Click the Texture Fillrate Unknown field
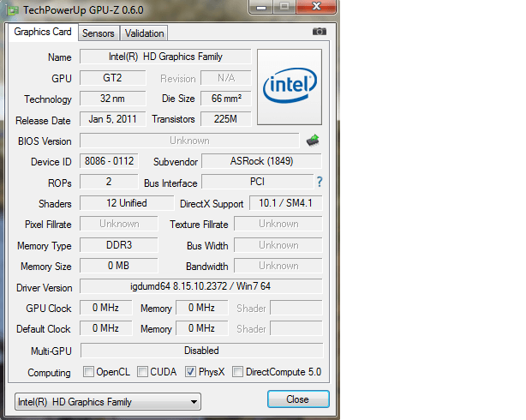The image size is (526, 420). [x=278, y=224]
